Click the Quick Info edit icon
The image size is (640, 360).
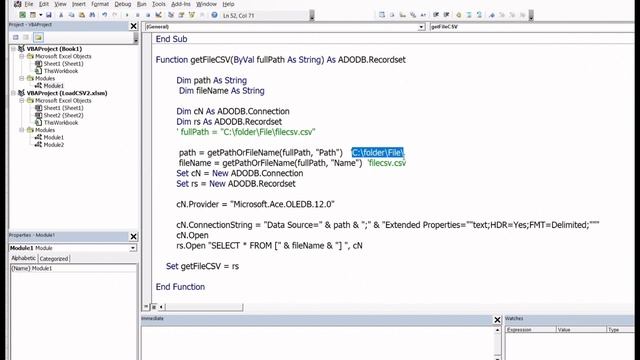(402, 15)
